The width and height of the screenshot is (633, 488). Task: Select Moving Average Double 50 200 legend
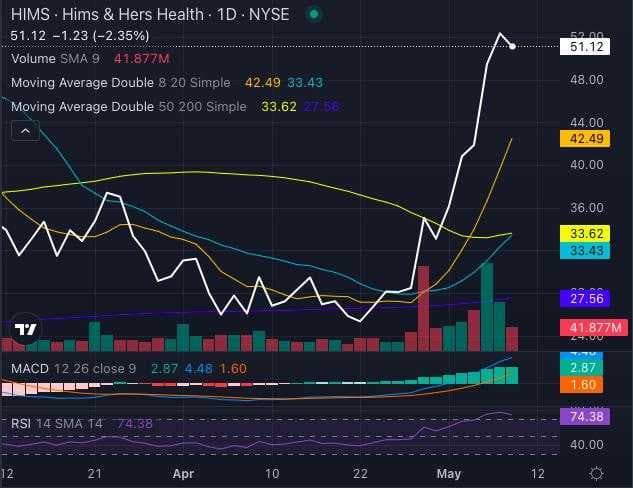click(128, 107)
